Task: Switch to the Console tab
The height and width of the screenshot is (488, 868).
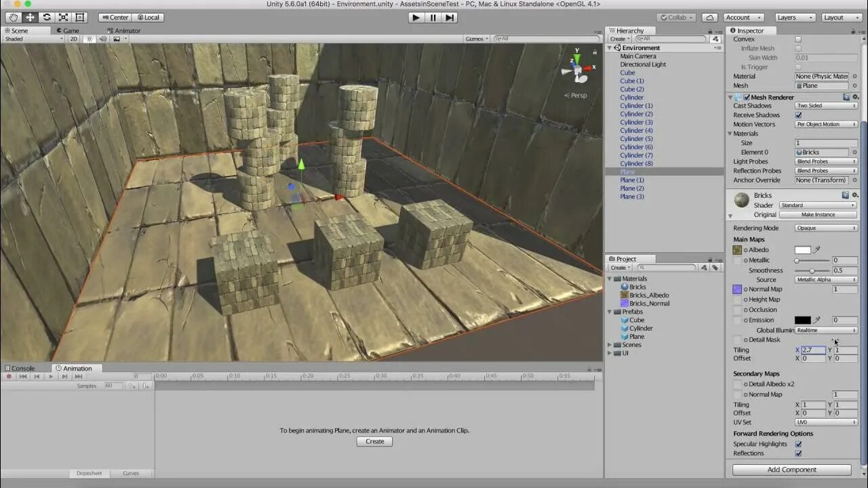Action: tap(23, 368)
